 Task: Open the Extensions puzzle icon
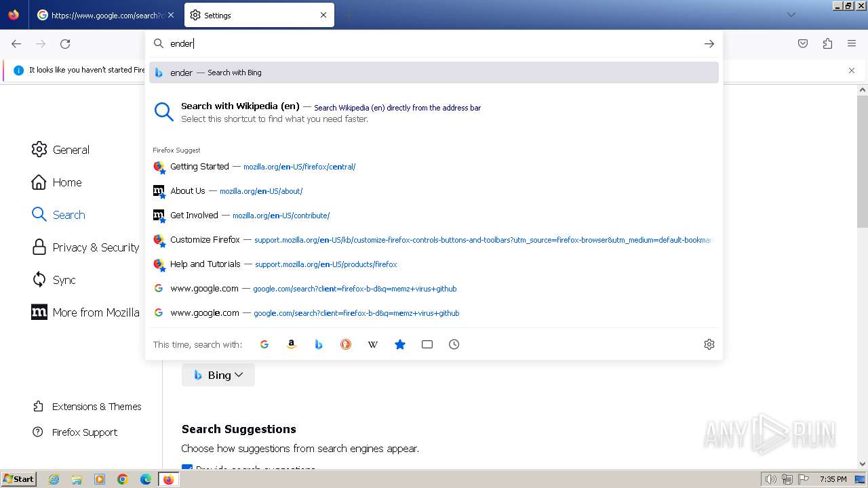point(827,43)
